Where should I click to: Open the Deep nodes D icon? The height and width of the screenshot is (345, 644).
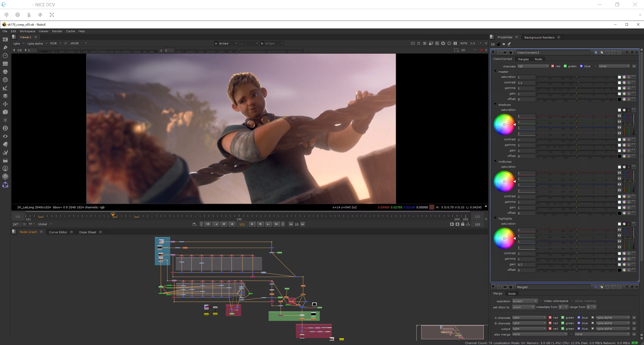point(5,128)
